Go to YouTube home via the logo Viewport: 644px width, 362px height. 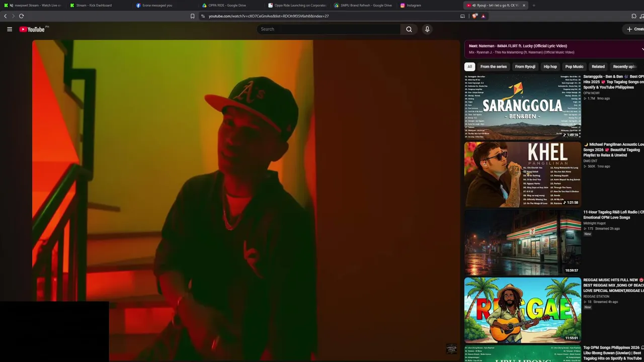pos(32,29)
